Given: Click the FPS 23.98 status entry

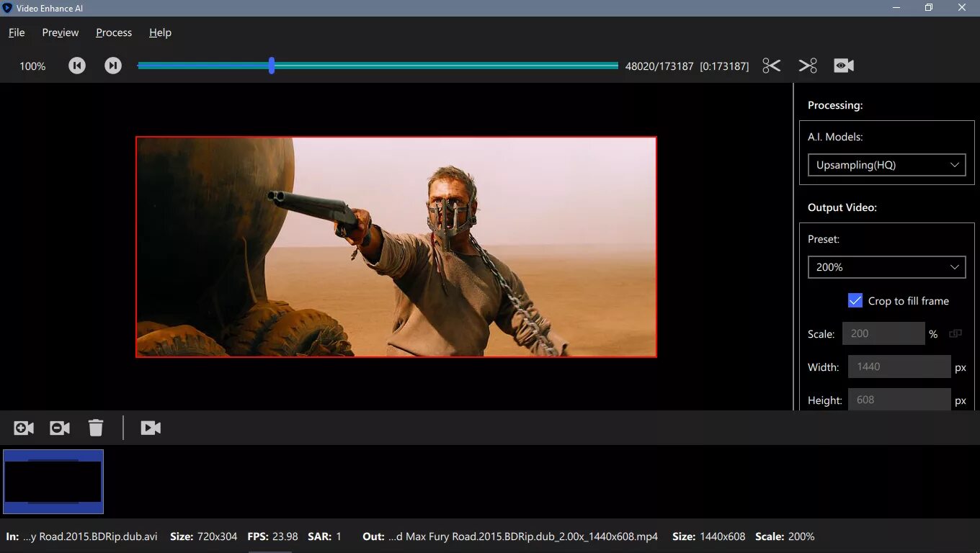Looking at the screenshot, I should [x=273, y=536].
